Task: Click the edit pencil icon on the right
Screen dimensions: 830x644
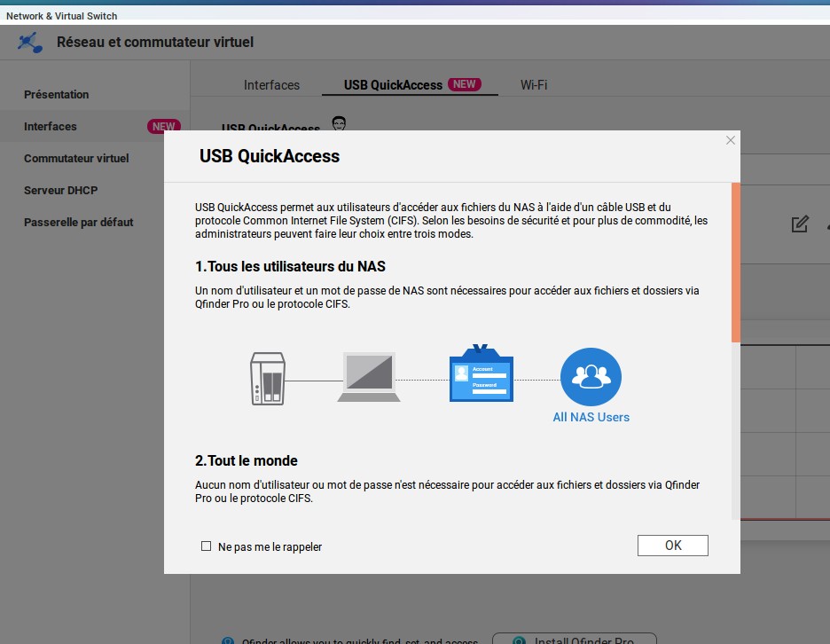Action: pos(800,224)
